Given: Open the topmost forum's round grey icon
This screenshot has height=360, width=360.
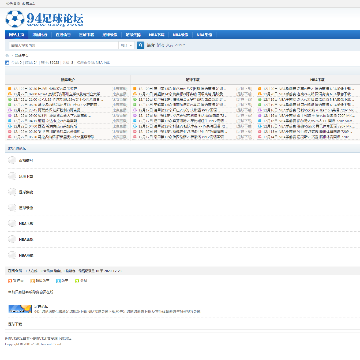Looking at the screenshot, I should tap(12, 160).
